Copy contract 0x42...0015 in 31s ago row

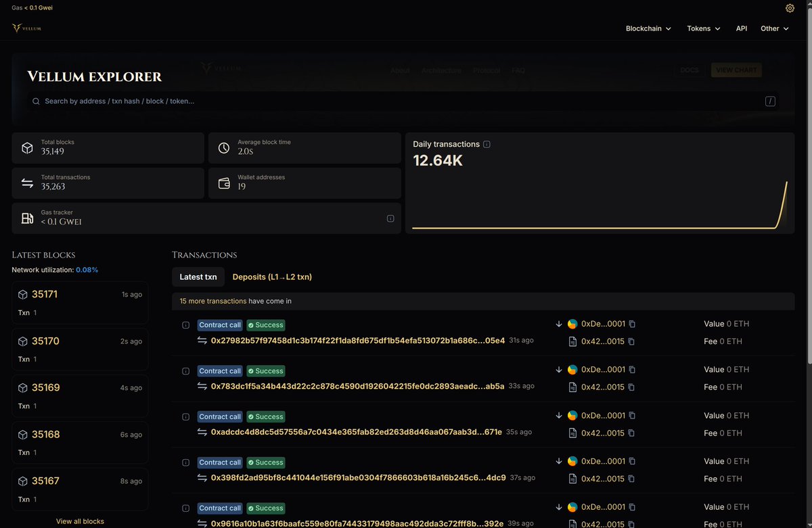click(631, 341)
